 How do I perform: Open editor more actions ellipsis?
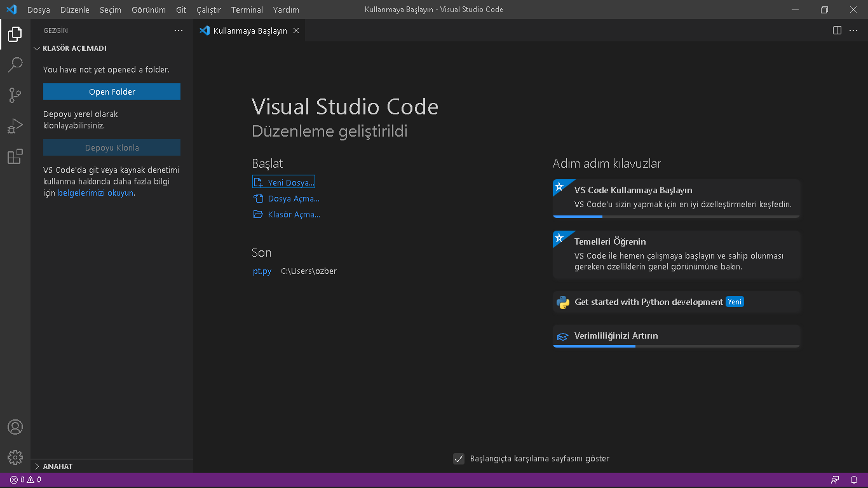[x=853, y=30]
